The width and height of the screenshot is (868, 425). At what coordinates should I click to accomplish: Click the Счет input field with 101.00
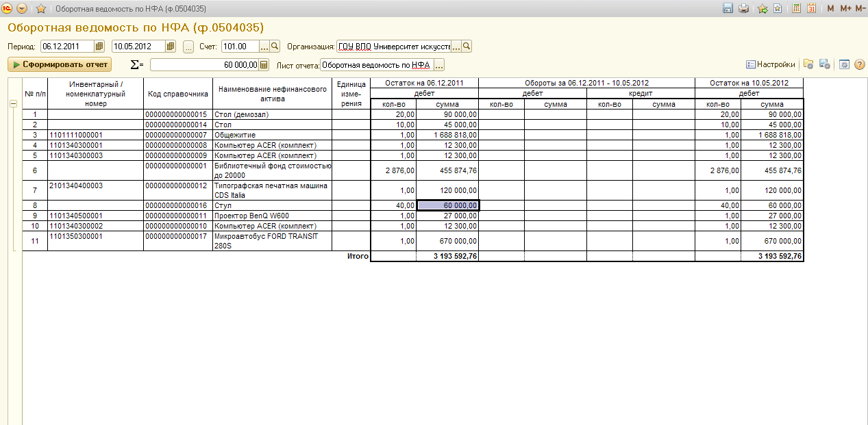pos(240,47)
